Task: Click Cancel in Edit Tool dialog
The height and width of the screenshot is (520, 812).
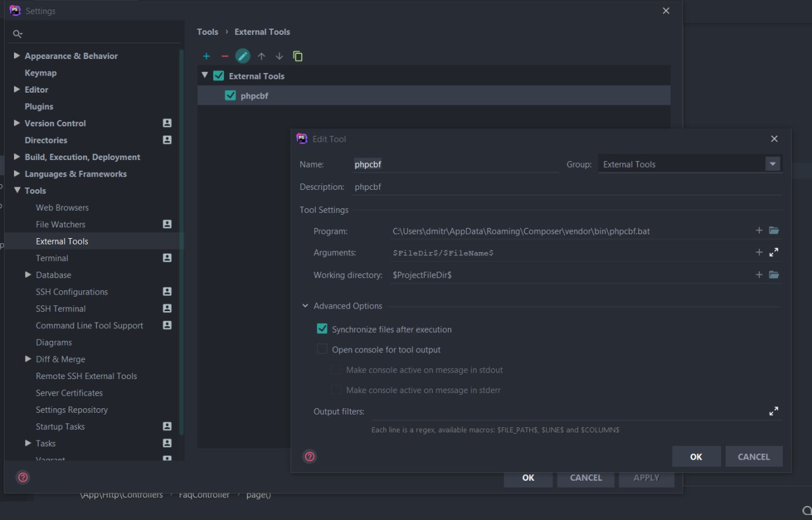Action: click(754, 457)
